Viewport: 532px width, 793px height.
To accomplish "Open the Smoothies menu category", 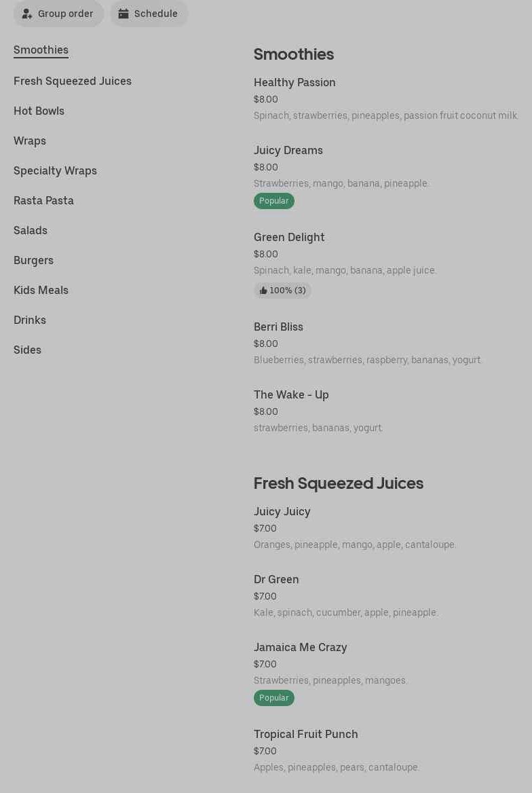I will click(41, 50).
